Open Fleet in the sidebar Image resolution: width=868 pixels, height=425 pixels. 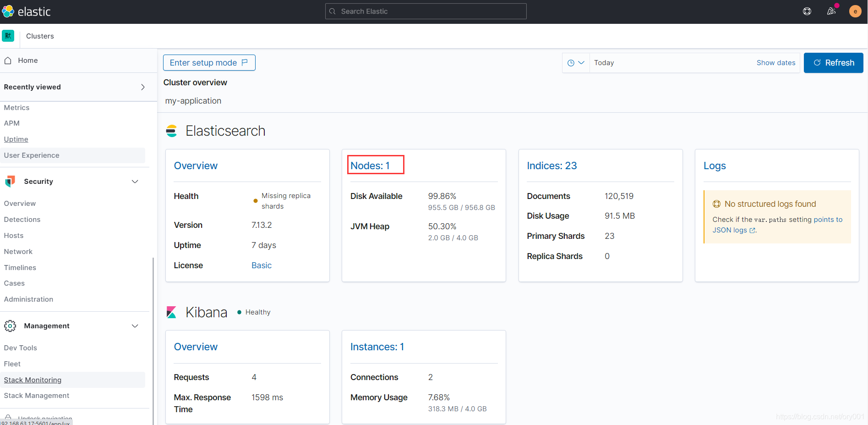pyautogui.click(x=12, y=364)
